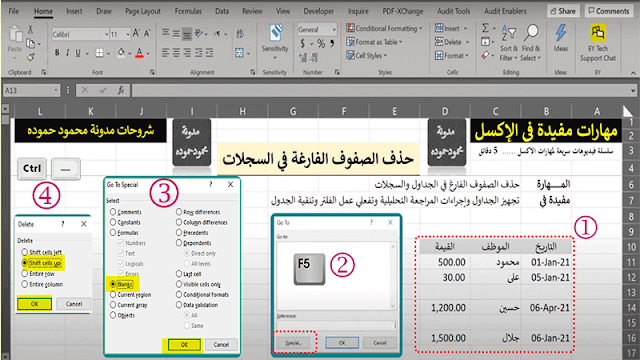Collapse the ribbon with the chevron
The width and height of the screenshot is (640, 360).
(633, 73)
